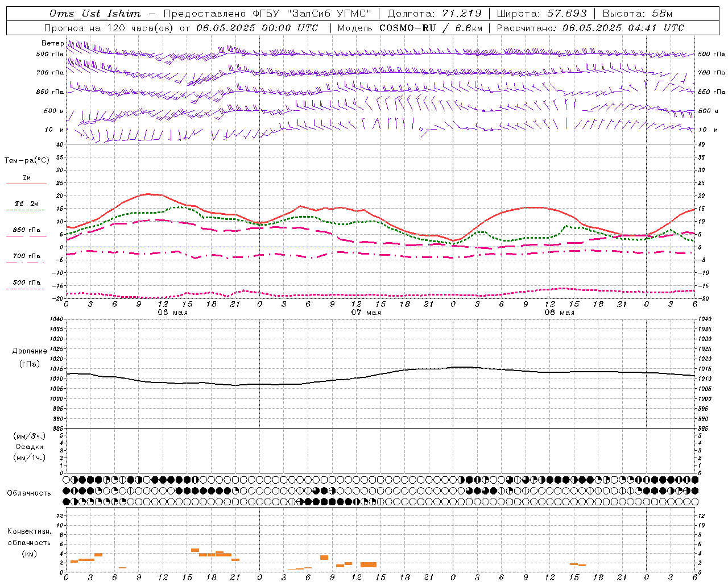The height and width of the screenshot is (582, 728).
Task: Click the station name Oms_Ust_Ishim
Action: tap(95, 14)
